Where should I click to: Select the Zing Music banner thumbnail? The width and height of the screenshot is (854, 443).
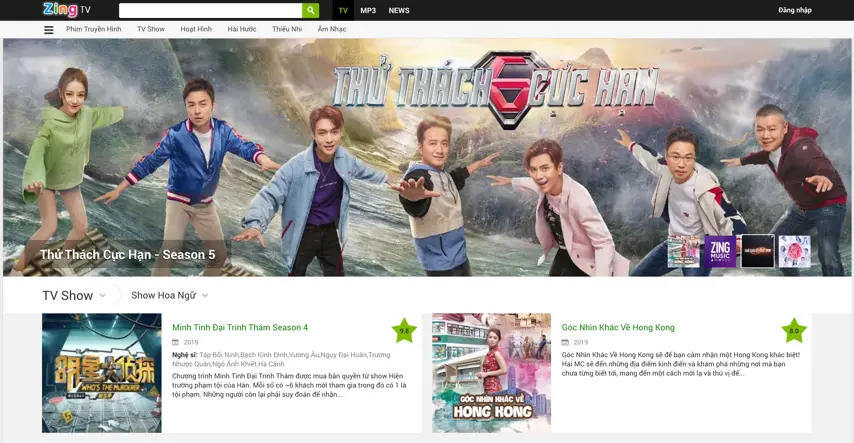coord(720,251)
